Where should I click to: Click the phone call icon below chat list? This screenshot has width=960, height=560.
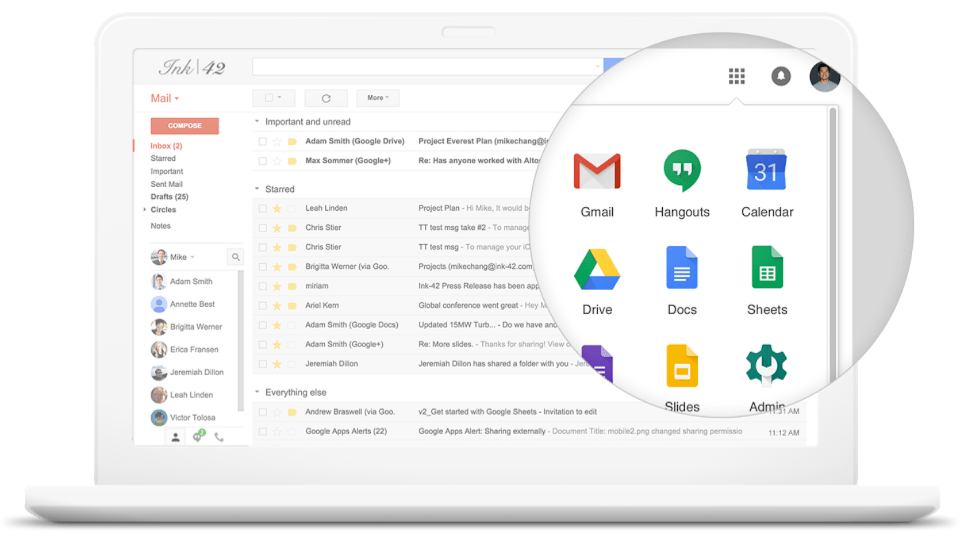(x=219, y=438)
